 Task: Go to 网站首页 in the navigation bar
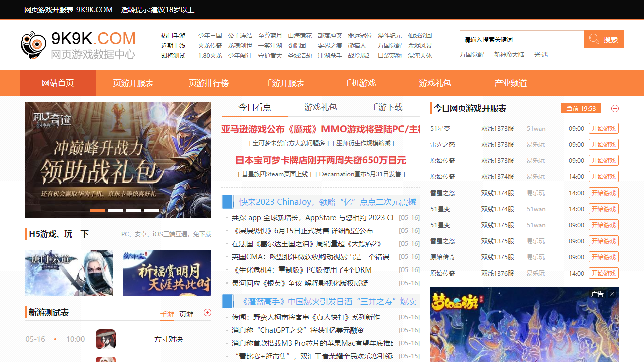[x=58, y=83]
